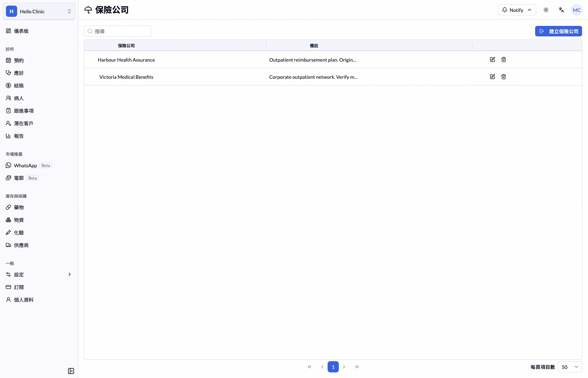Open WhatsApp Beta in sidebar

[39, 165]
